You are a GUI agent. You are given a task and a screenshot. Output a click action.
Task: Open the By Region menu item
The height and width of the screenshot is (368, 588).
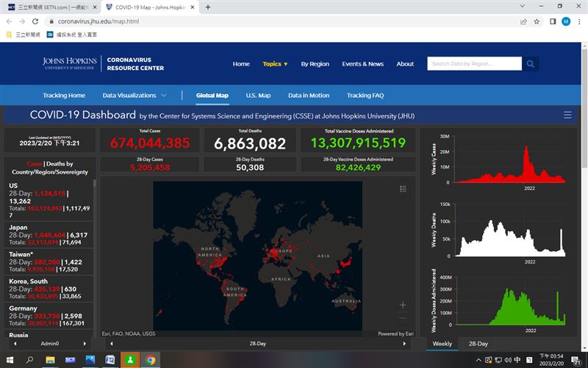coord(315,64)
